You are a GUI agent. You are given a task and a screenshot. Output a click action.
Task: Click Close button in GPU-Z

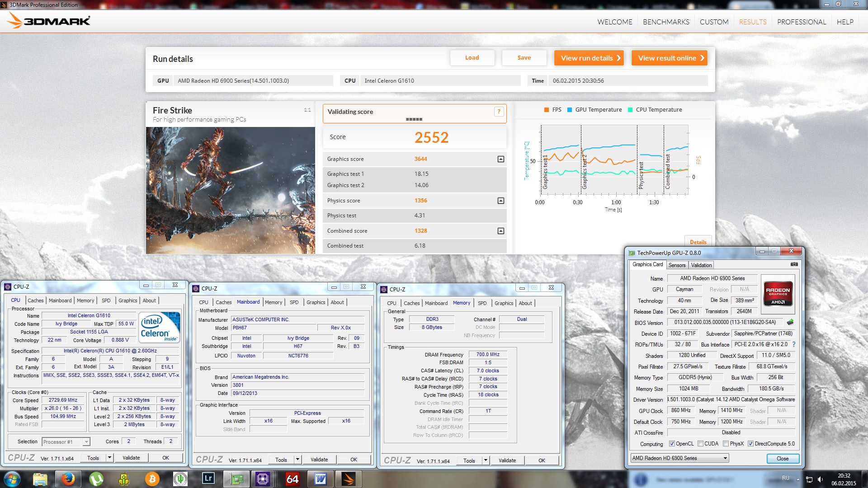tap(783, 459)
